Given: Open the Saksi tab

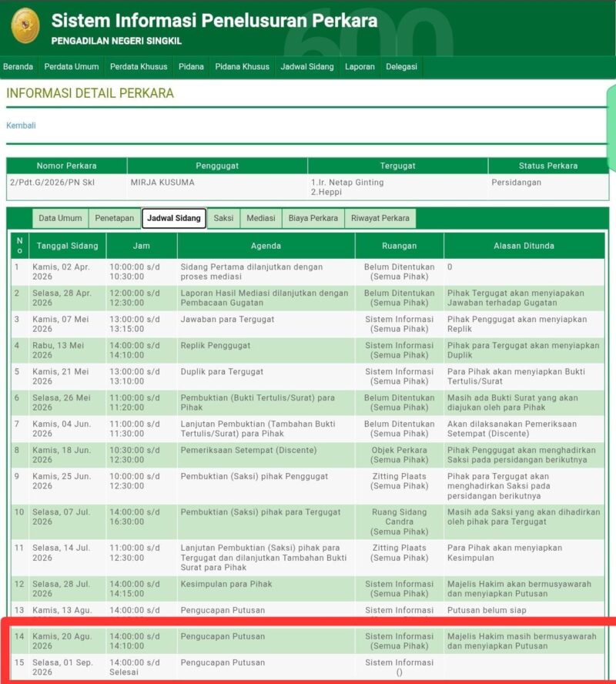Looking at the screenshot, I should click(x=223, y=218).
